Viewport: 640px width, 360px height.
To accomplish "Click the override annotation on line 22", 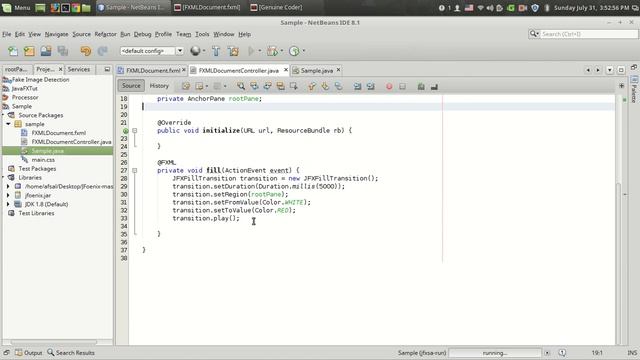I will click(x=126, y=131).
